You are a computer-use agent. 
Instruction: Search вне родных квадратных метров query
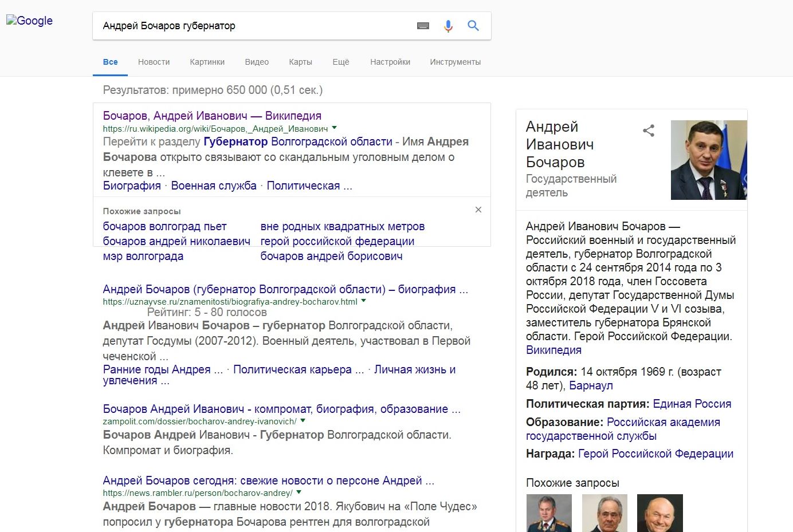pyautogui.click(x=343, y=226)
